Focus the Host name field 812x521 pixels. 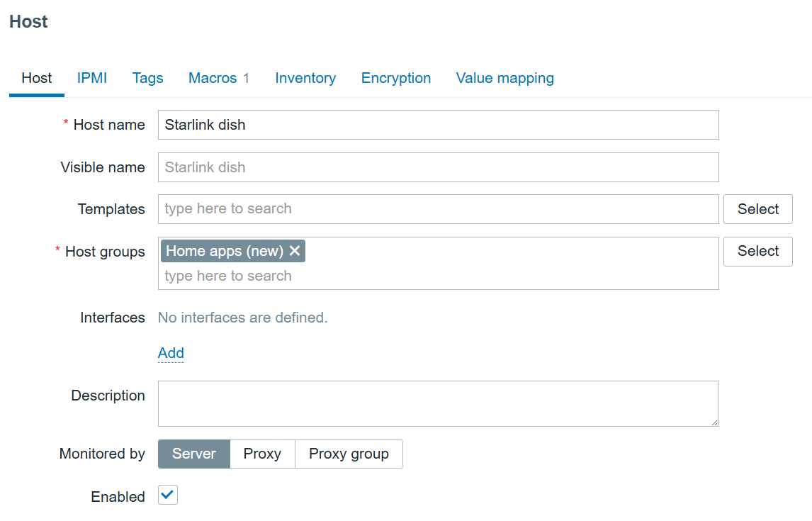(438, 125)
